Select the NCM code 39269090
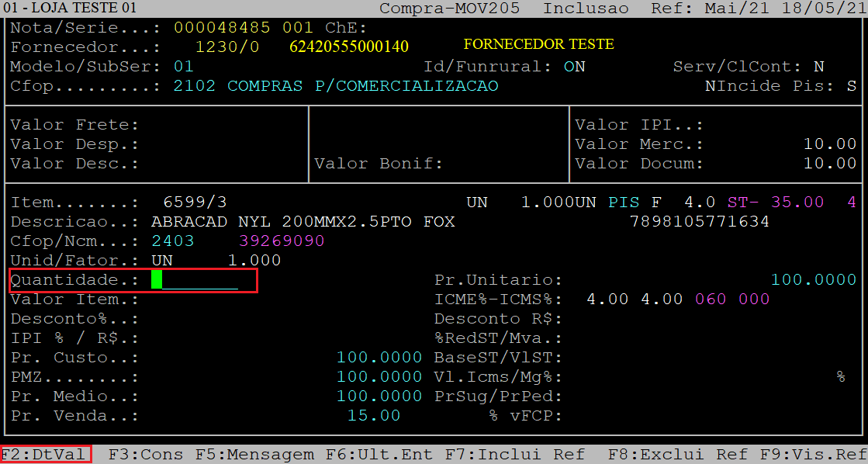This screenshot has height=464, width=868. pos(282,241)
